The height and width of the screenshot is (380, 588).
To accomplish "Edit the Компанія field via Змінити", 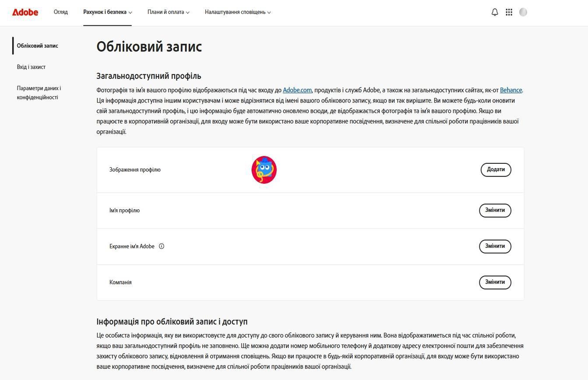I will (495, 282).
